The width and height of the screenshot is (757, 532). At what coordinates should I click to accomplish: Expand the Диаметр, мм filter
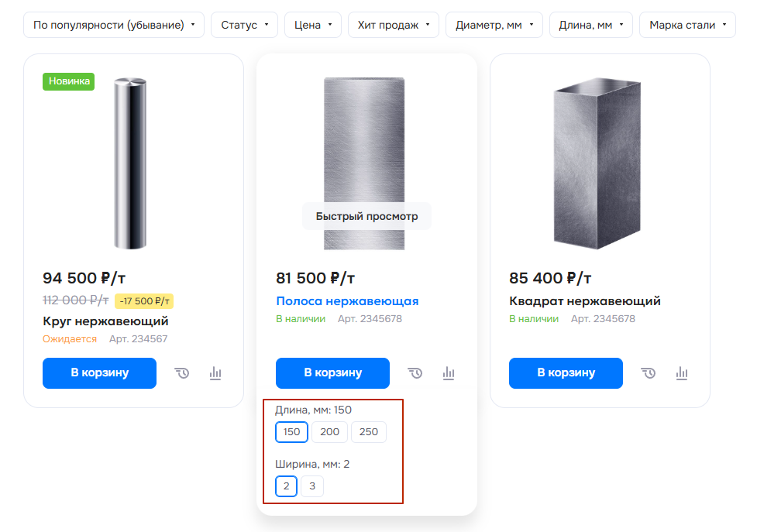pyautogui.click(x=494, y=25)
